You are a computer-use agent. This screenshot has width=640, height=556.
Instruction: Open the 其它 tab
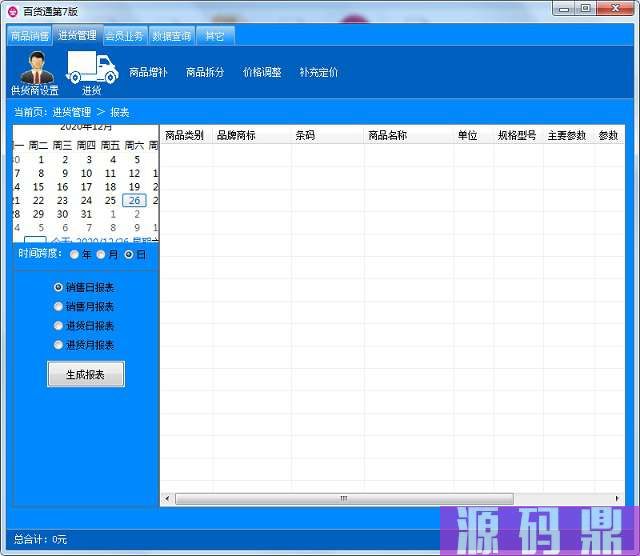pyautogui.click(x=215, y=36)
